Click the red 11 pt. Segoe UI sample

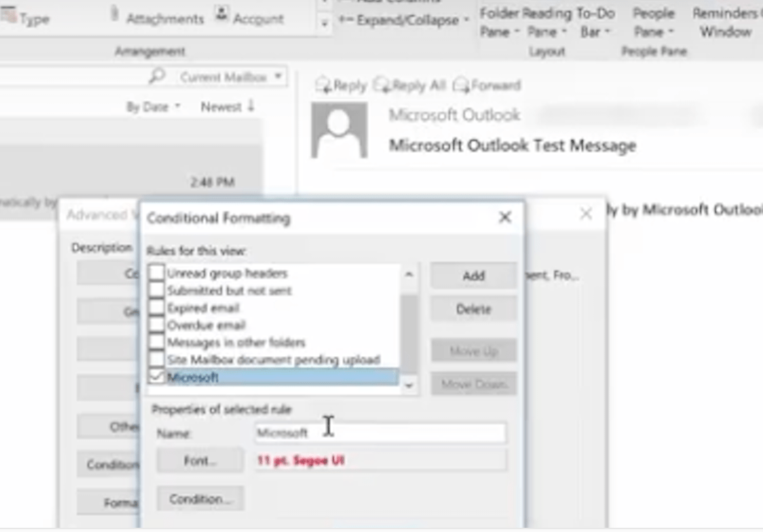[x=301, y=460]
